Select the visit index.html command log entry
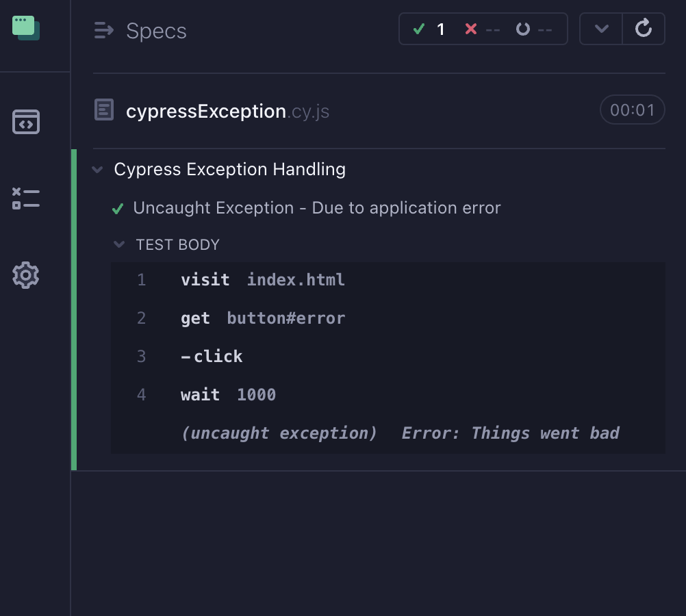686x616 pixels. (262, 279)
